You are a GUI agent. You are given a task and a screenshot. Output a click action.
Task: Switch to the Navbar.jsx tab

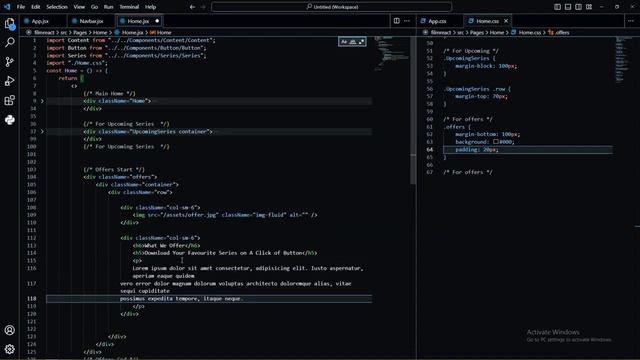91,21
